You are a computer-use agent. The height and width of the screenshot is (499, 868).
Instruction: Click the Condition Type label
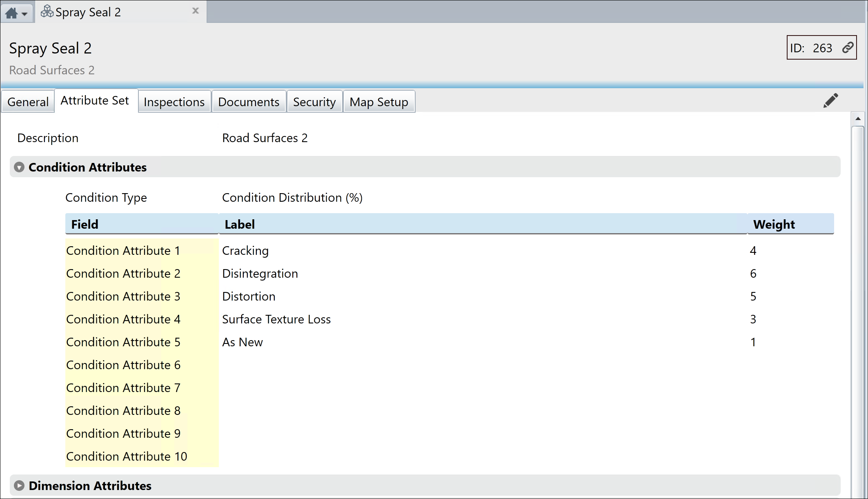pos(106,198)
